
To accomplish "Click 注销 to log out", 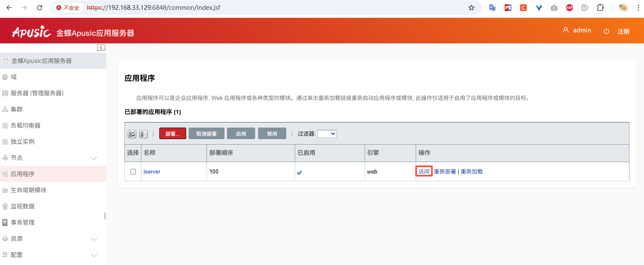I will click(x=624, y=31).
